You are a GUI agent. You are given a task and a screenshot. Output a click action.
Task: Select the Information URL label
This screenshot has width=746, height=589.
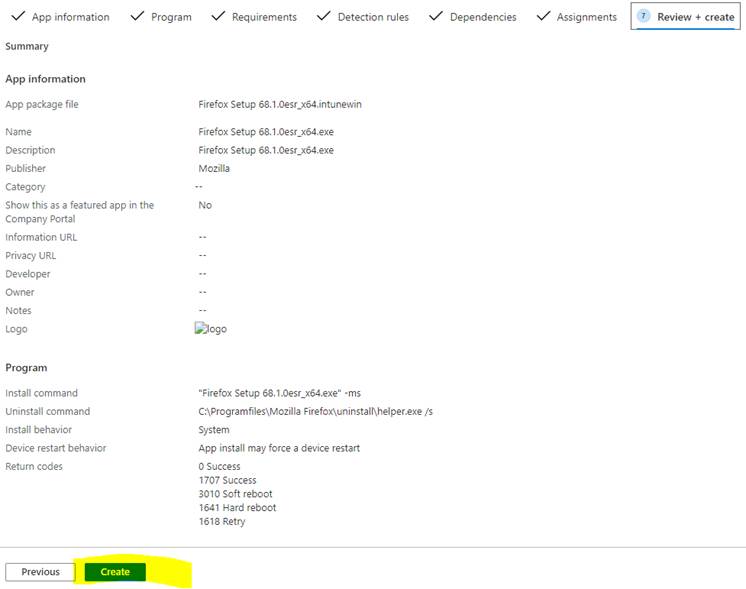coord(41,237)
